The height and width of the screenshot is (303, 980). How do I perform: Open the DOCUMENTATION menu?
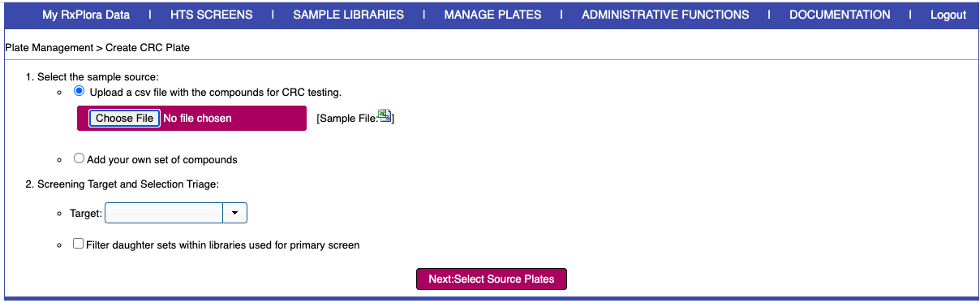pos(840,15)
